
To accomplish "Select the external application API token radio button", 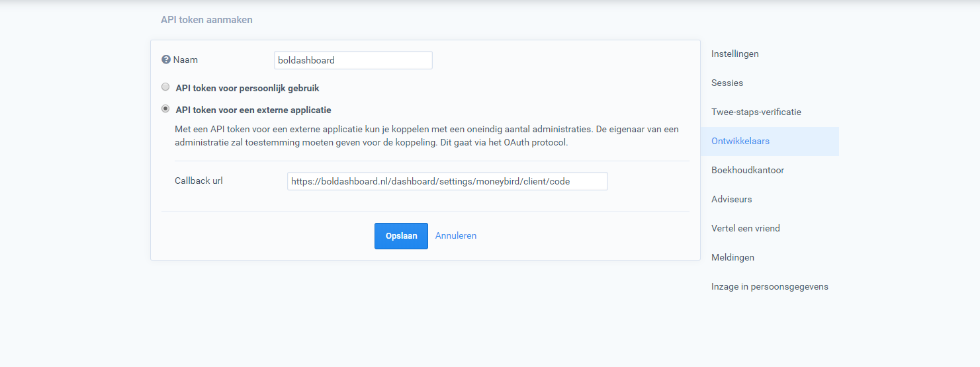I will 165,109.
